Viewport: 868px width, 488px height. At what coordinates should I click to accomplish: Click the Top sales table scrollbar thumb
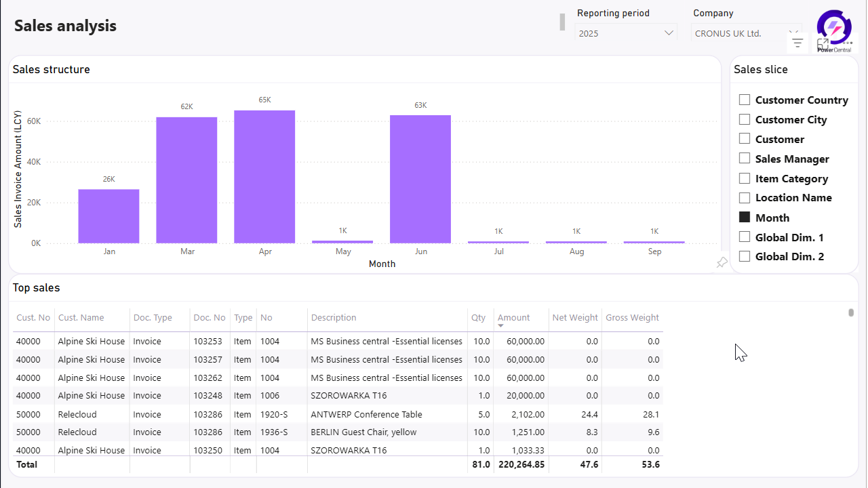(x=851, y=312)
